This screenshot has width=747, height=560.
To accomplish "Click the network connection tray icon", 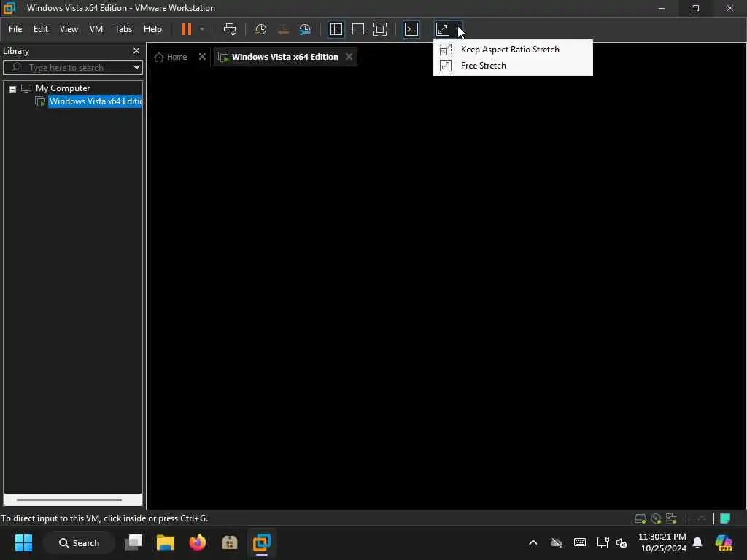I will click(603, 542).
